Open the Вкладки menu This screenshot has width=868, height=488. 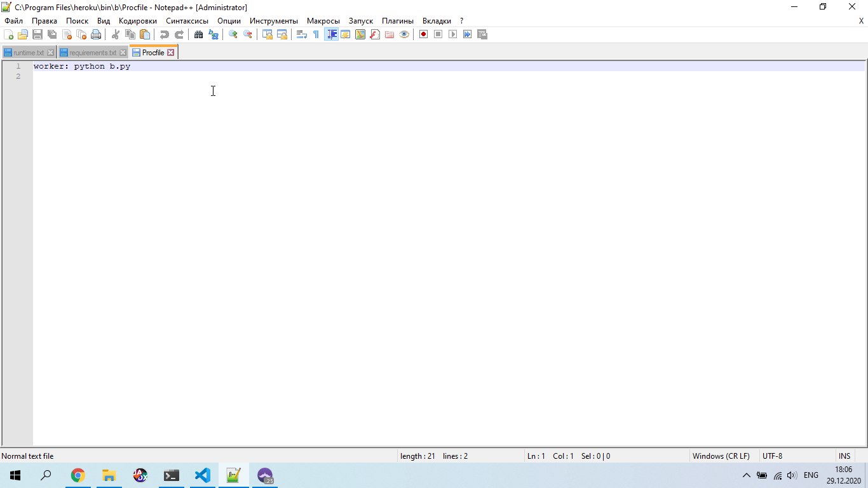[x=437, y=21]
